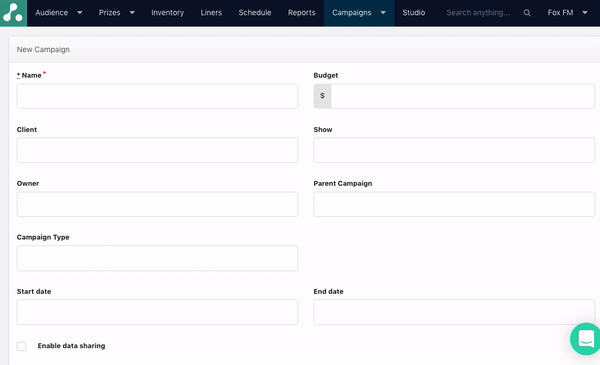Open the Fox FM account dropdown
Image resolution: width=600 pixels, height=365 pixels.
pyautogui.click(x=567, y=13)
